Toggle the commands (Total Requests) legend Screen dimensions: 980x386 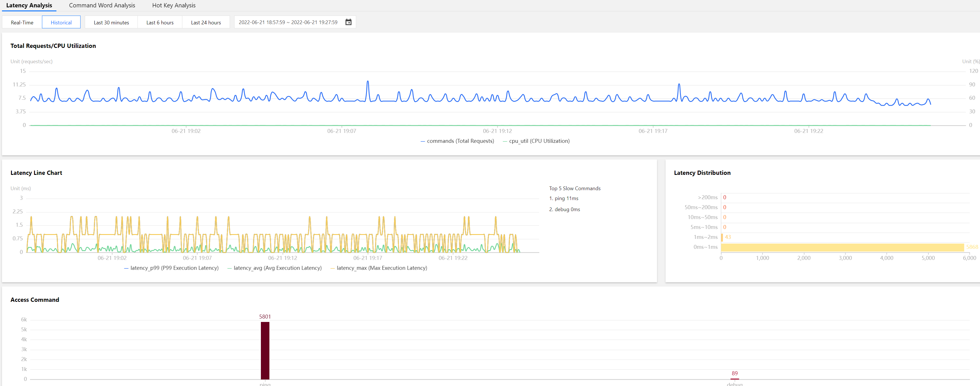pyautogui.click(x=457, y=141)
